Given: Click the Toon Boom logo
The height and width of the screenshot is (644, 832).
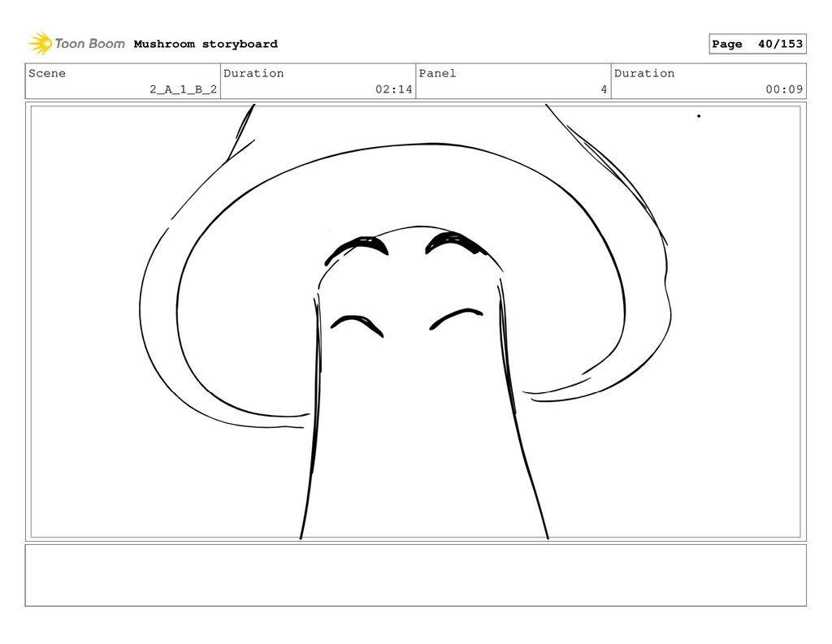Looking at the screenshot, I should tap(76, 44).
